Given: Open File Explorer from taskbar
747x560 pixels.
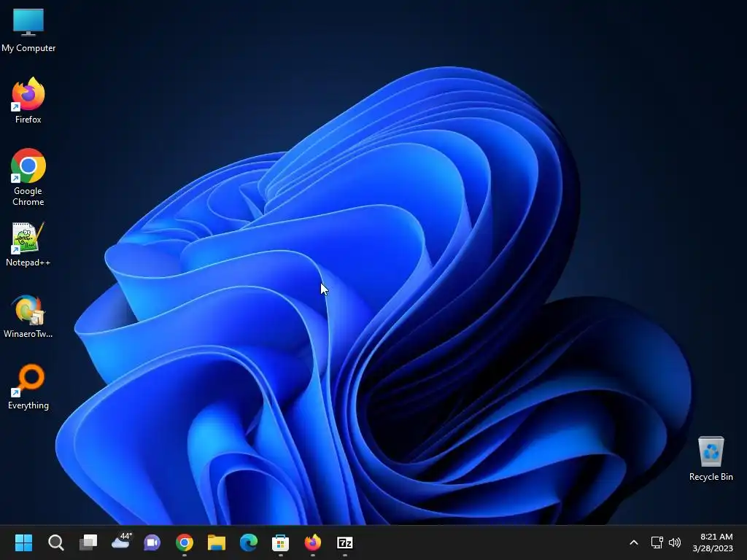Looking at the screenshot, I should pyautogui.click(x=216, y=542).
